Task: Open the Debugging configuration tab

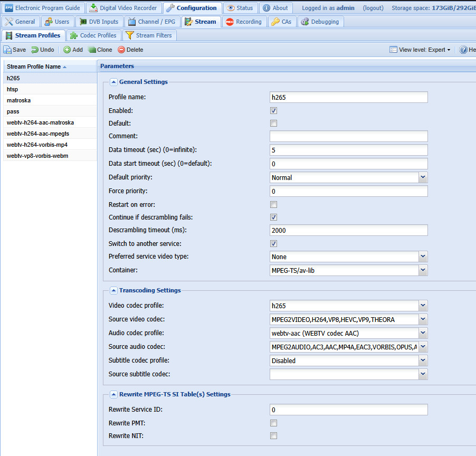Action: pos(321,22)
